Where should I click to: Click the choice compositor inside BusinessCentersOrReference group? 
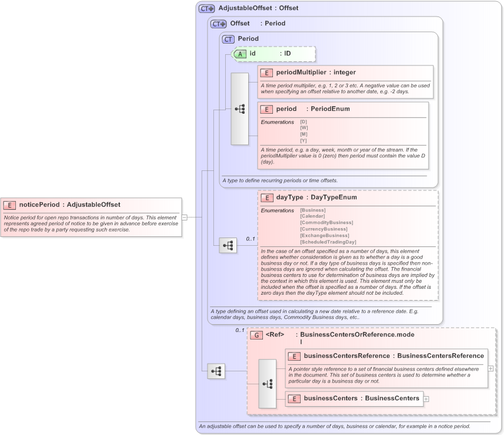tap(268, 384)
